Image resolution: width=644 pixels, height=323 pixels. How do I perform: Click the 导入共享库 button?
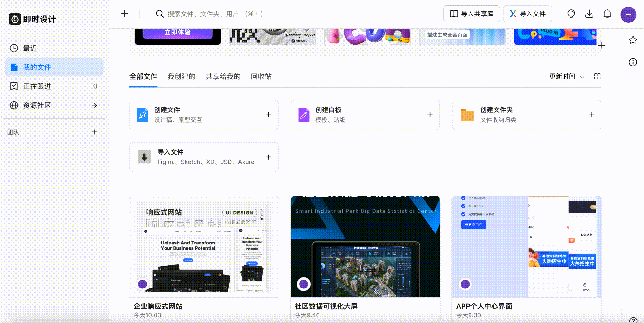click(471, 14)
